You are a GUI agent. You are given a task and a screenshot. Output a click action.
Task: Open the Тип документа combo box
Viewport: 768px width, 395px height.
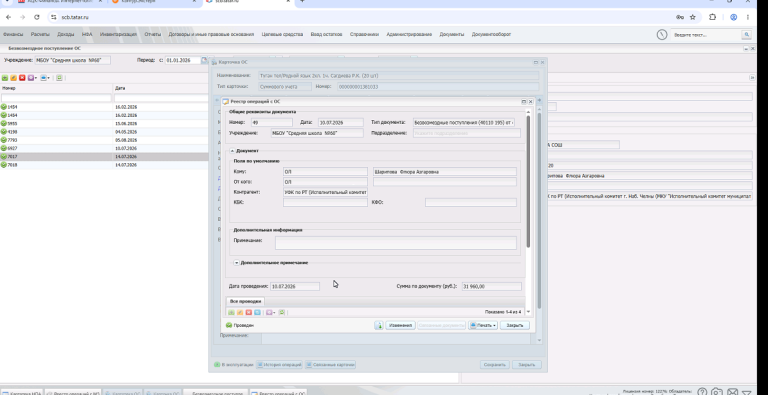464,123
